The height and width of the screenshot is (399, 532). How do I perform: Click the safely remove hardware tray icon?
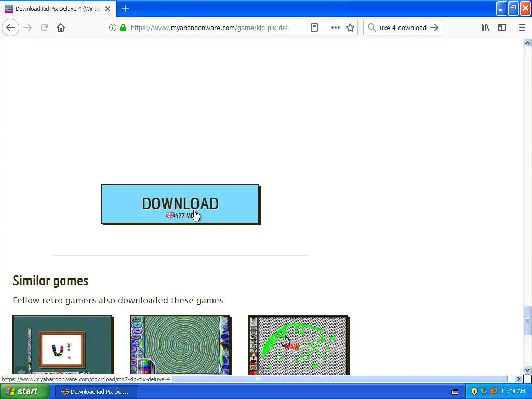pos(484,392)
